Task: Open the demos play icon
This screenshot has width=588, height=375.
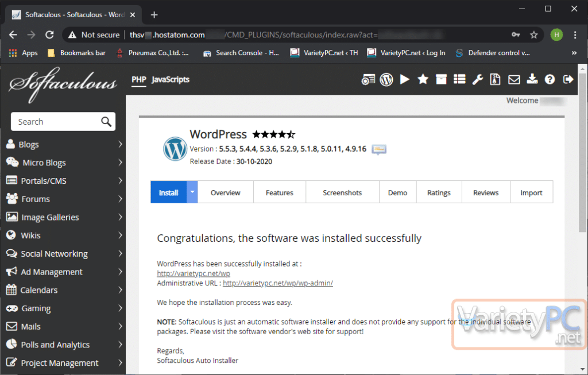Action: (405, 79)
